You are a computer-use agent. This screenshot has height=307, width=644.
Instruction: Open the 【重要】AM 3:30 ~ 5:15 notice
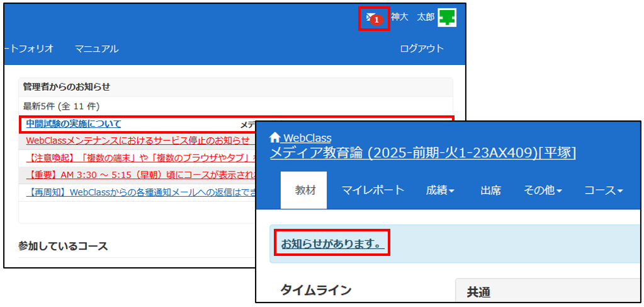tap(141, 174)
